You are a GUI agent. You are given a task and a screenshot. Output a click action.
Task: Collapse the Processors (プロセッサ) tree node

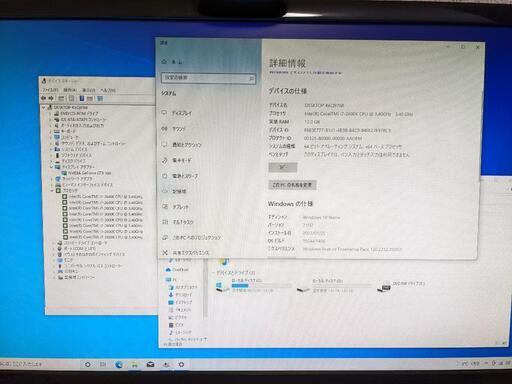(x=52, y=191)
